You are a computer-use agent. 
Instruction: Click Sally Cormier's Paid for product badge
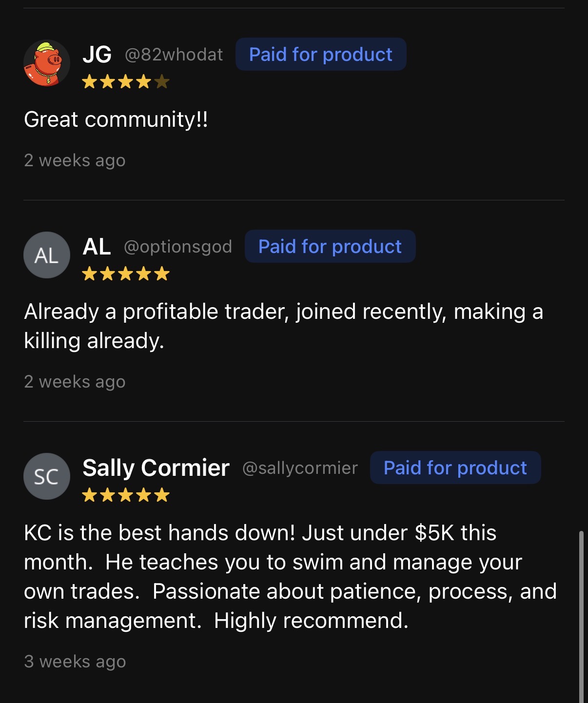click(x=455, y=468)
